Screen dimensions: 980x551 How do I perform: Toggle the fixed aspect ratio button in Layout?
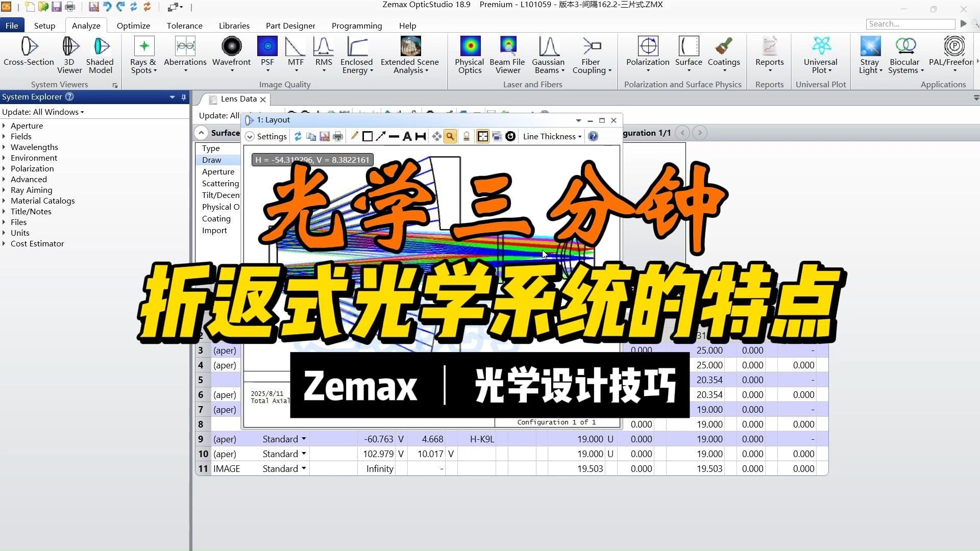[x=482, y=136]
